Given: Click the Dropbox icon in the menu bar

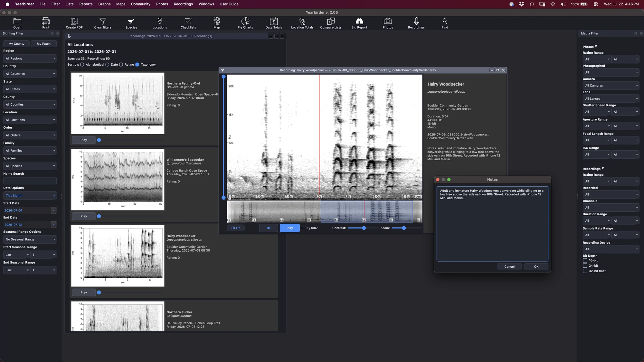Looking at the screenshot, I should coord(522,4).
